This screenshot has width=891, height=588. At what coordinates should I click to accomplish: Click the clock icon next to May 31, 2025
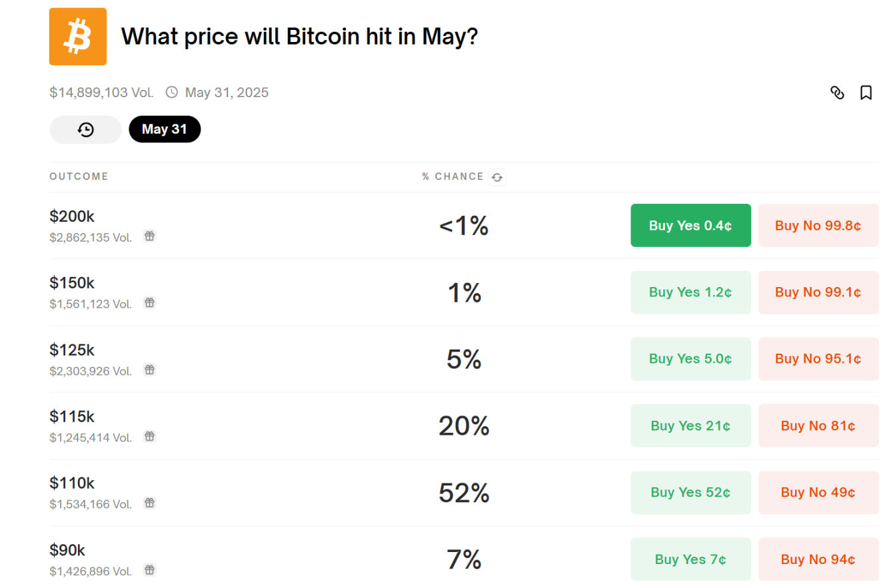(172, 93)
